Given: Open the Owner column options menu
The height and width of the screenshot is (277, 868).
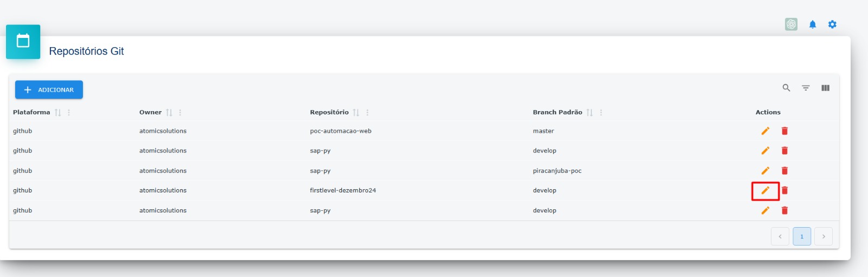Looking at the screenshot, I should 180,112.
